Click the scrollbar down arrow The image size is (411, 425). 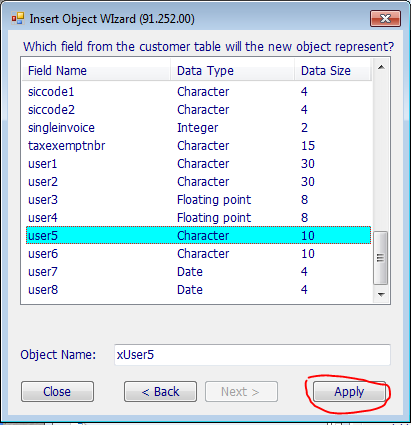click(x=381, y=294)
